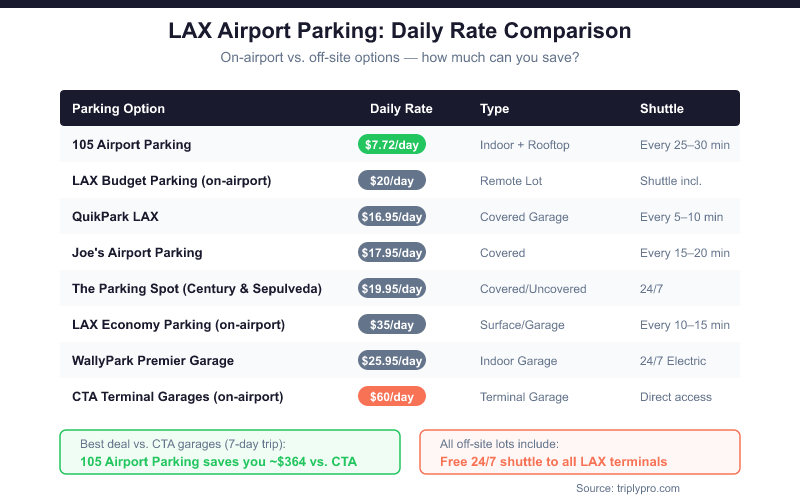This screenshot has height=500, width=800.
Task: Select the $19.95/day rate badge
Action: click(392, 289)
